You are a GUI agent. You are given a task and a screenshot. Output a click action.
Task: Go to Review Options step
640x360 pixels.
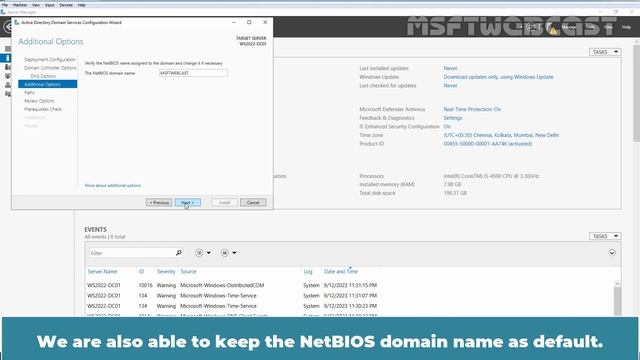39,101
